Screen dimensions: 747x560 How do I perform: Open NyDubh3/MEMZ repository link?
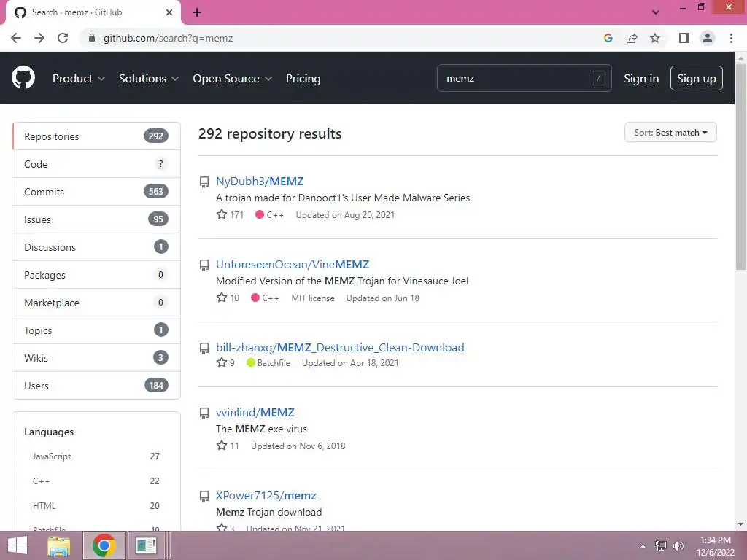pos(260,182)
